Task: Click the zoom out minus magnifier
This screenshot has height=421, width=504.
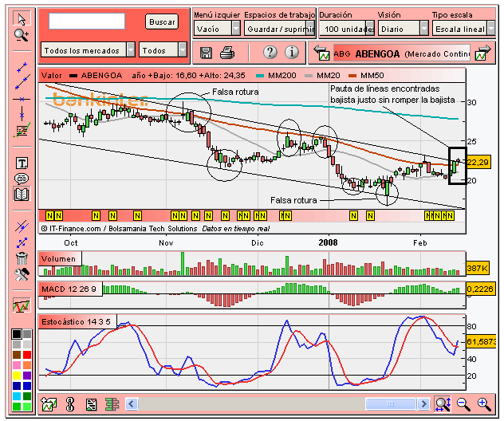Action: click(x=463, y=404)
